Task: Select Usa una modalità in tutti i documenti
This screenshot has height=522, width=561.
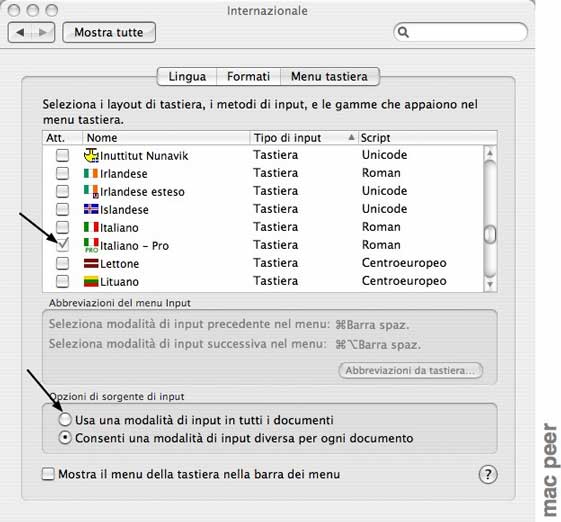Action: pos(65,419)
